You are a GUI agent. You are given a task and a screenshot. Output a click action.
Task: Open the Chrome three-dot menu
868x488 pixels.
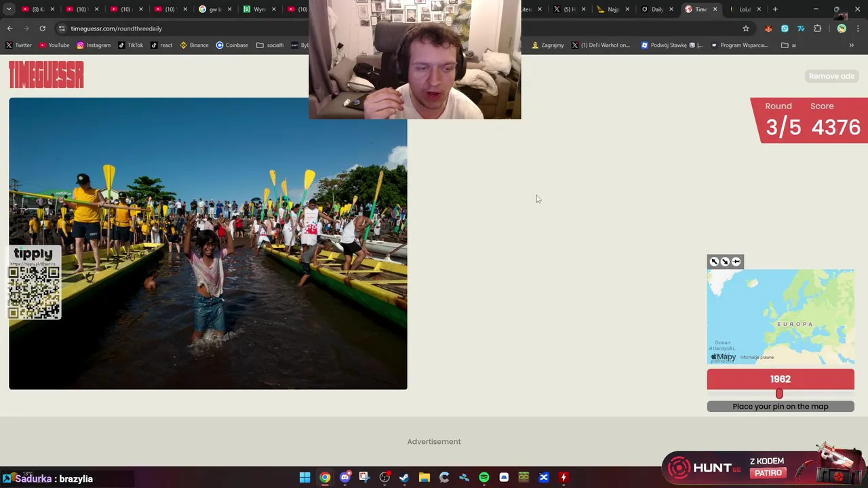point(858,28)
